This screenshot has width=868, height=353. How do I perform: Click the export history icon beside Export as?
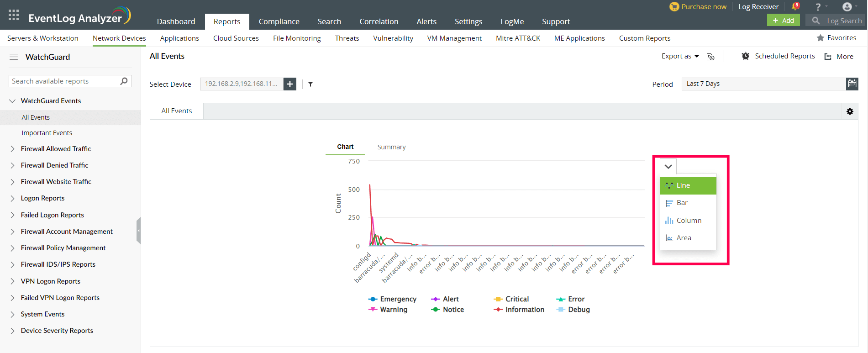point(710,57)
